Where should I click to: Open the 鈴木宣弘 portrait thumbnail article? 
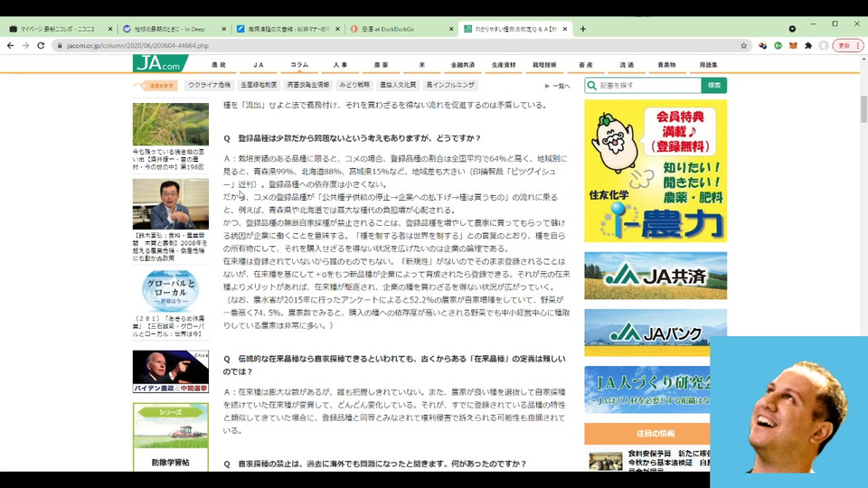point(171,203)
